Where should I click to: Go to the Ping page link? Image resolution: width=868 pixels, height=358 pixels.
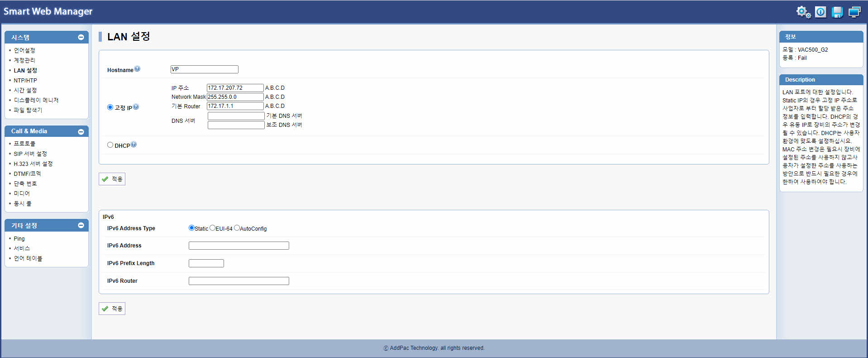tap(19, 238)
